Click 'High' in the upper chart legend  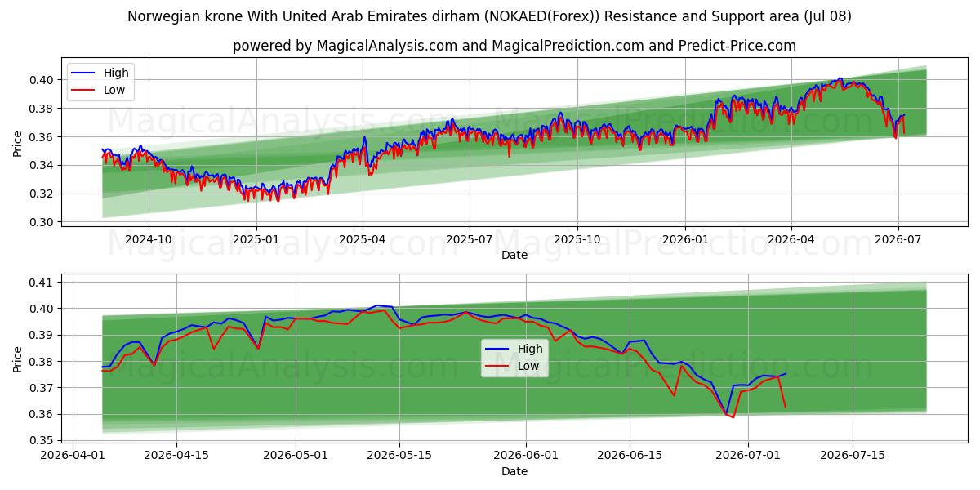coord(116,73)
